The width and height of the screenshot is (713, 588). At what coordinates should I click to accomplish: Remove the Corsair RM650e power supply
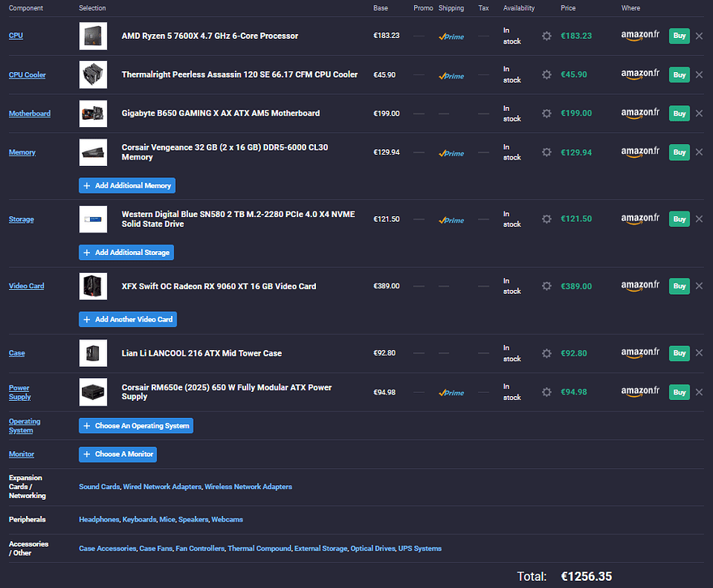699,392
